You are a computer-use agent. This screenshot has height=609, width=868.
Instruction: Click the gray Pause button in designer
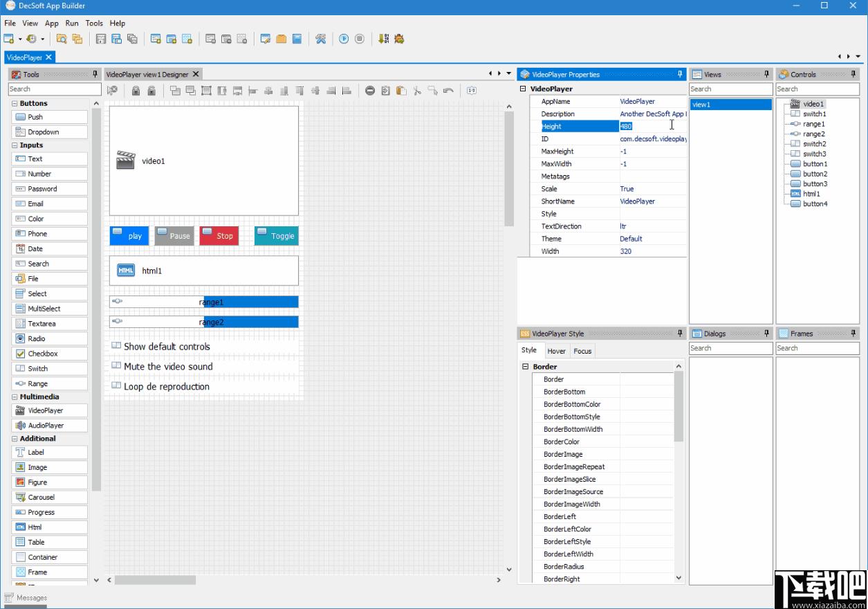[x=174, y=235]
